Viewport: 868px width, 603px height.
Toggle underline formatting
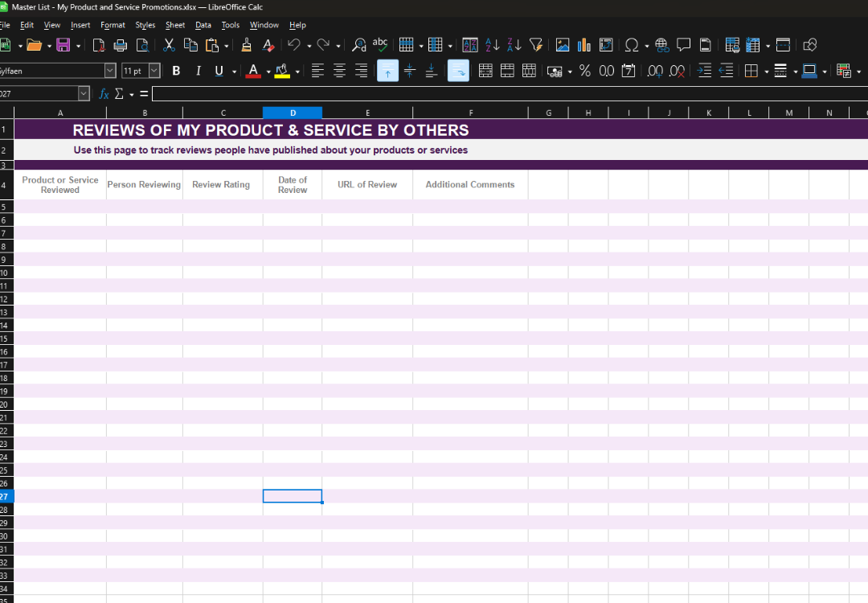[x=219, y=71]
